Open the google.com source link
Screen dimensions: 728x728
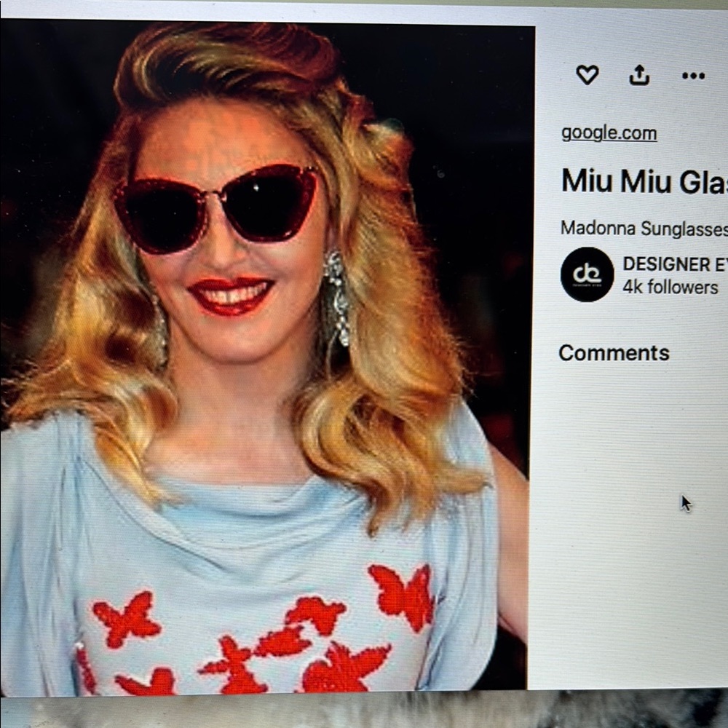click(609, 133)
